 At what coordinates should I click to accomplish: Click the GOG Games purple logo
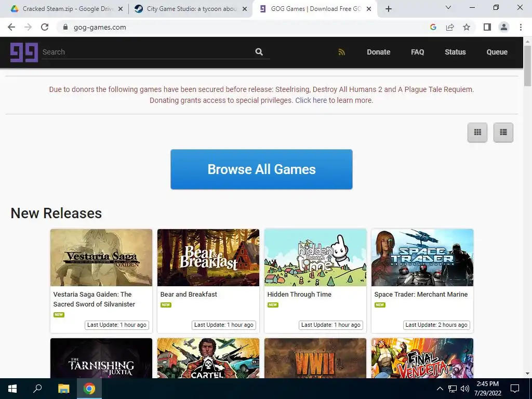click(x=24, y=52)
